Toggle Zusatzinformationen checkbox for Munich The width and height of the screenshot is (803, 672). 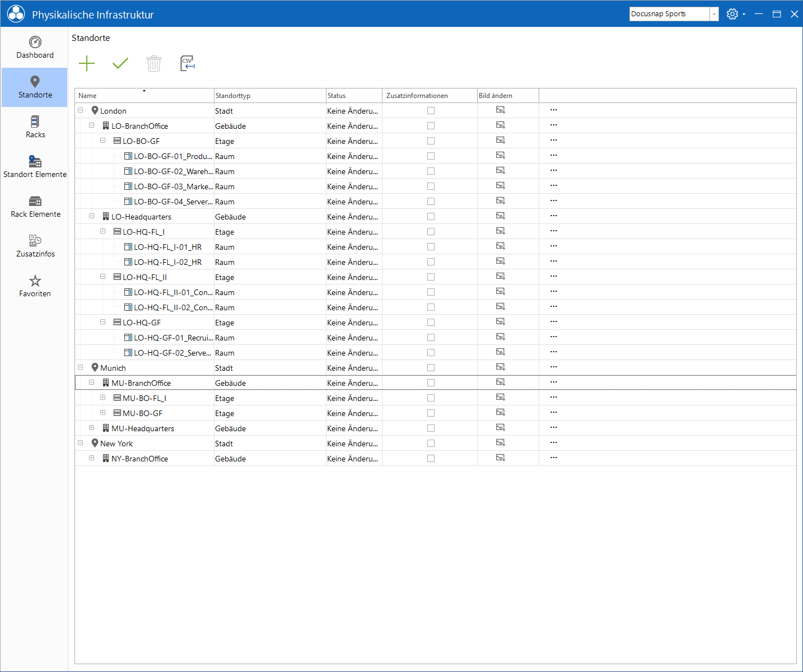coord(431,367)
